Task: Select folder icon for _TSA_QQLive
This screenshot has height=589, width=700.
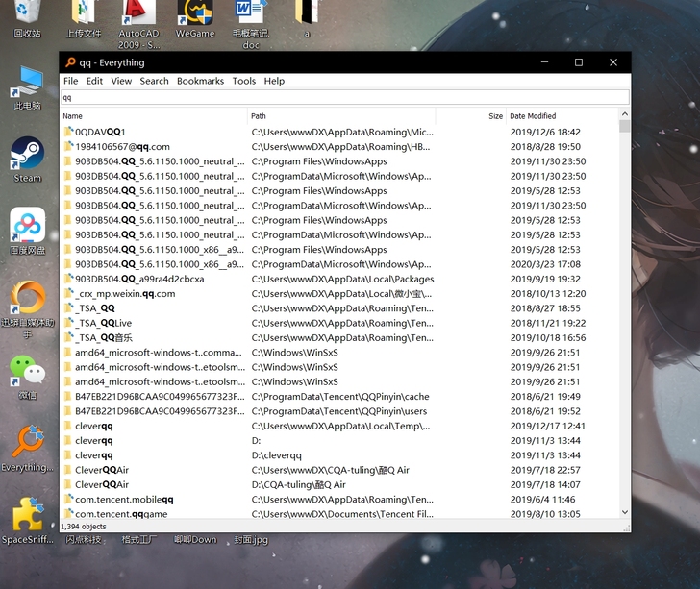Action: (68, 323)
